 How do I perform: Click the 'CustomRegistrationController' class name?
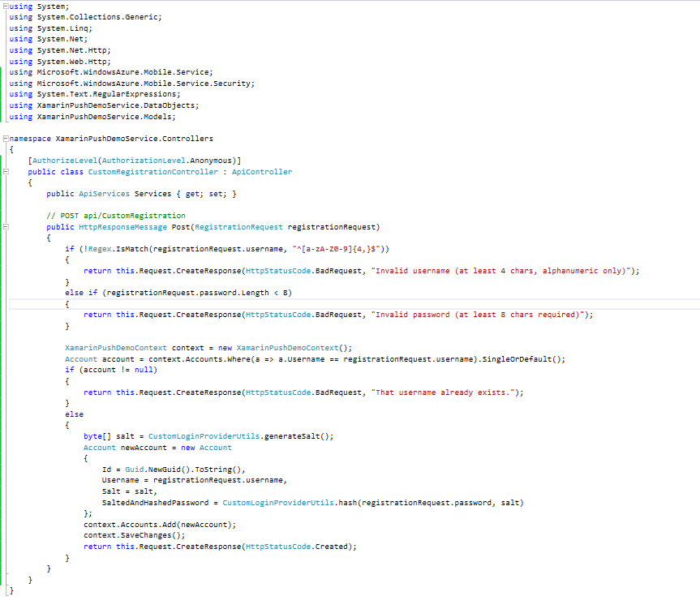[152, 172]
